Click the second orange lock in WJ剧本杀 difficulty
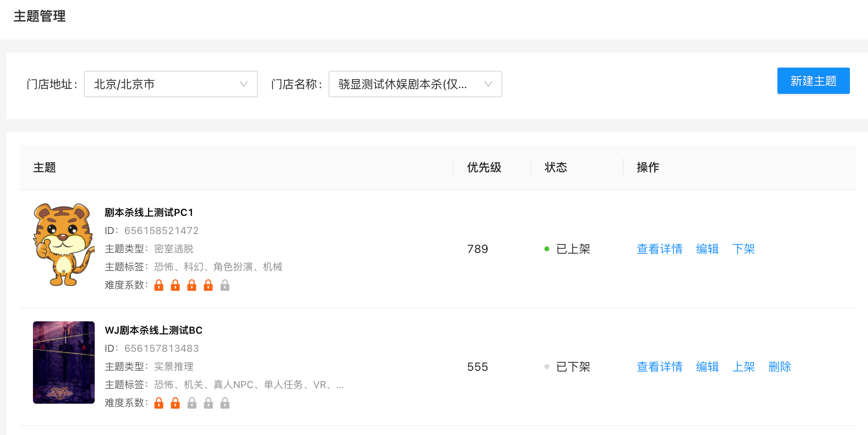Screen dimensions: 868x435 pyautogui.click(x=175, y=403)
